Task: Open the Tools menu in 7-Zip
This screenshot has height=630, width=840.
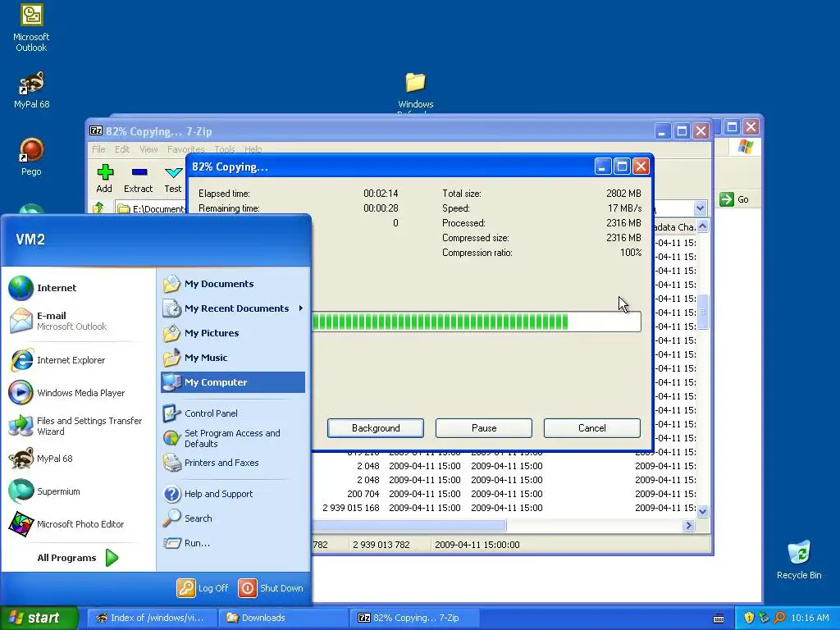Action: (x=225, y=149)
